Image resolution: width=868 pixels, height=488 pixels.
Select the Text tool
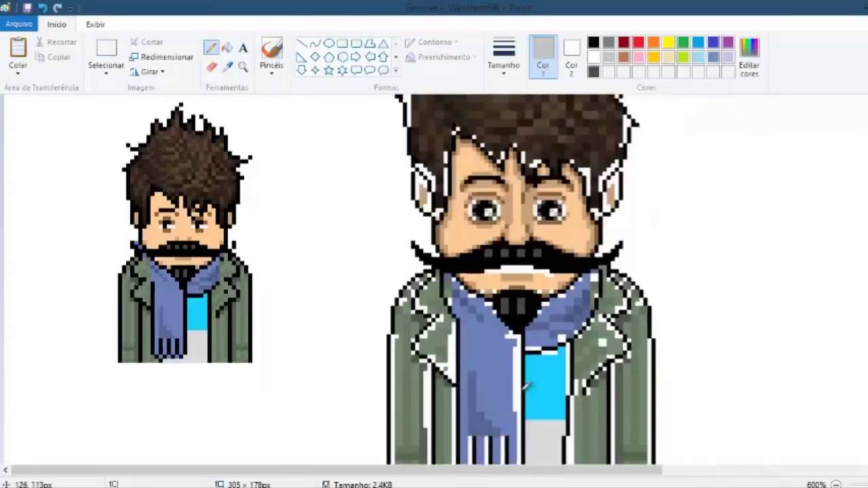[x=243, y=48]
